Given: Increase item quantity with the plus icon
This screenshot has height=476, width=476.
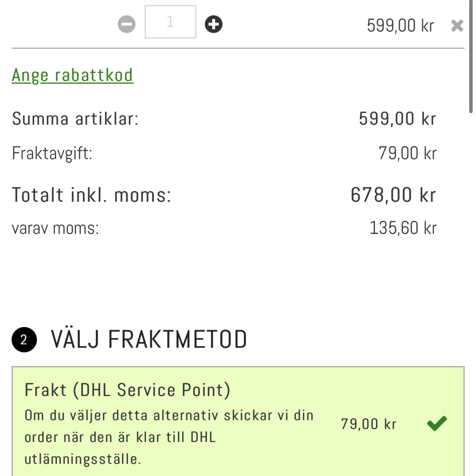Looking at the screenshot, I should click(213, 24).
